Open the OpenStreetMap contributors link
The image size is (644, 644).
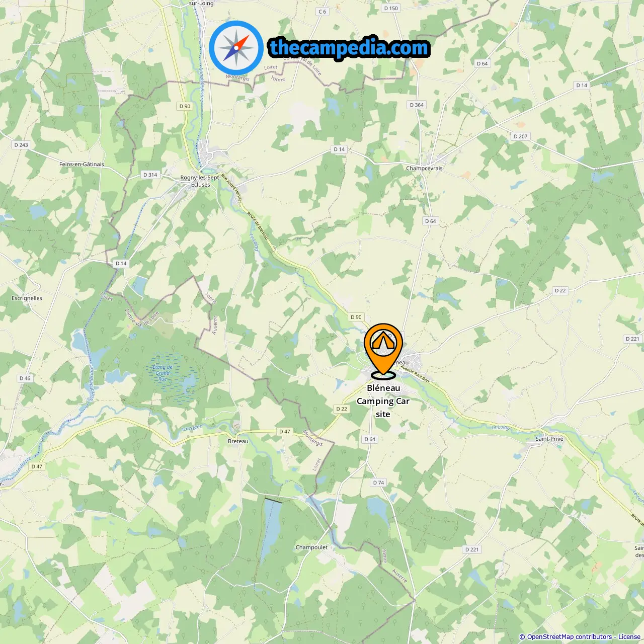point(570,637)
